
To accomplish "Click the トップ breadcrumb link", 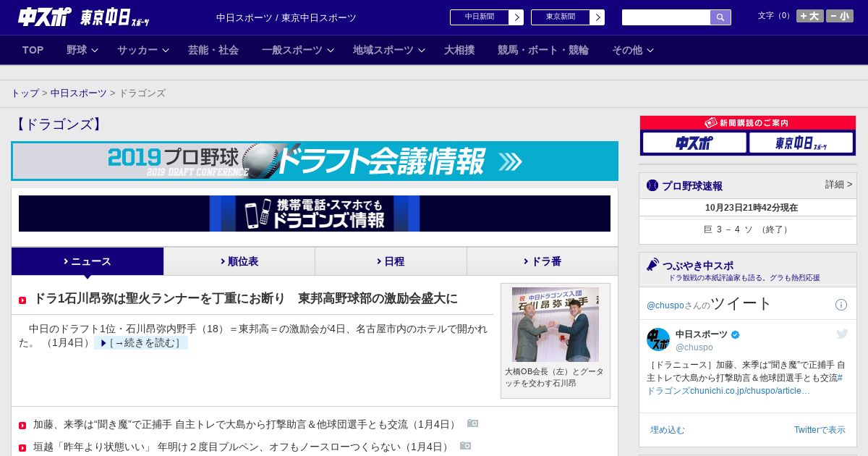I will click(25, 93).
